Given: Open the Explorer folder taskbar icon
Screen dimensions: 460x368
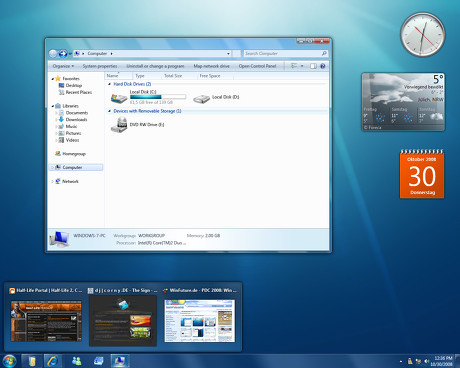Looking at the screenshot, I should (x=32, y=361).
